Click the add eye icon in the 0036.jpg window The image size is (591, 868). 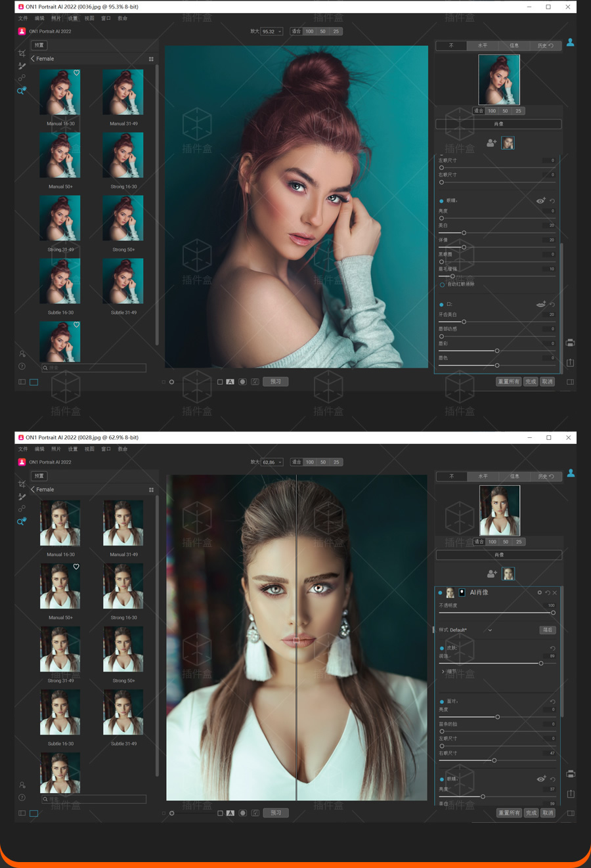pyautogui.click(x=540, y=200)
